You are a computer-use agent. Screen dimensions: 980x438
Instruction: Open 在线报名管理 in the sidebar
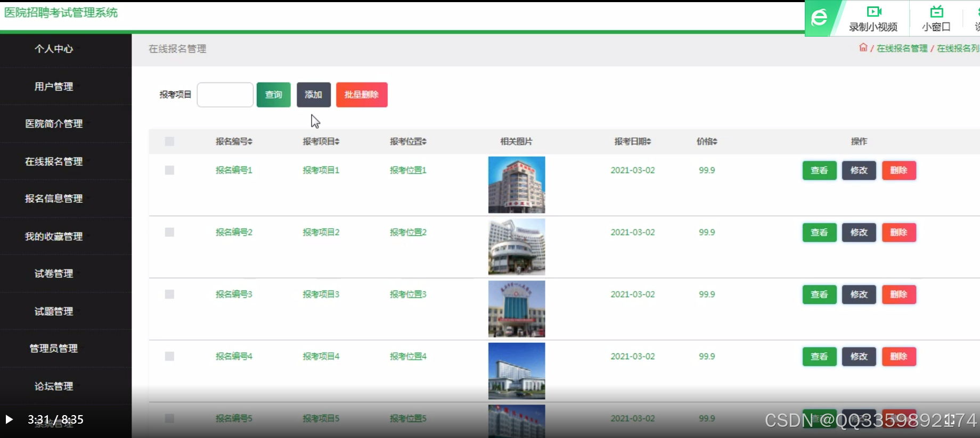(54, 161)
